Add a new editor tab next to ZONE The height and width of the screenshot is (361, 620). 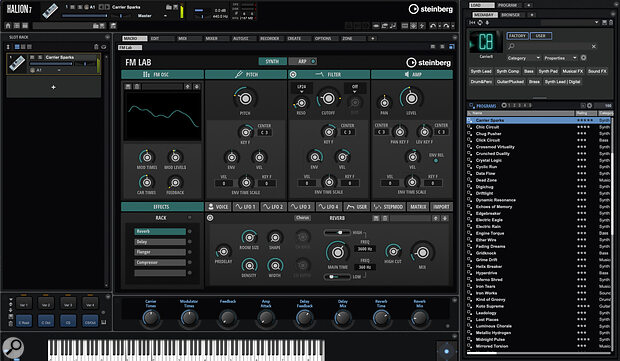tap(372, 38)
